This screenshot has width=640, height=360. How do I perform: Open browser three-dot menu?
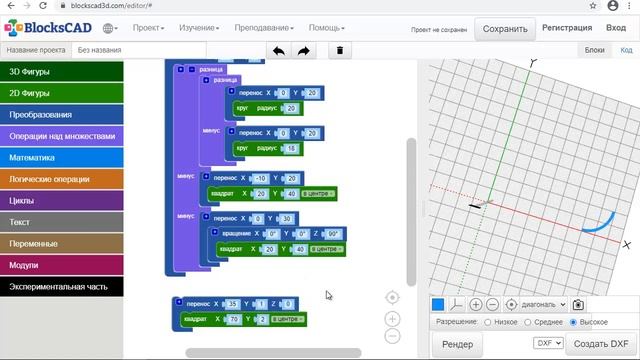pos(630,6)
